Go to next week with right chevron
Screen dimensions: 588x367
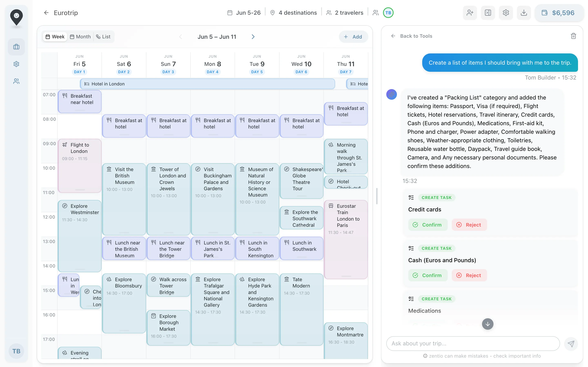tap(253, 37)
